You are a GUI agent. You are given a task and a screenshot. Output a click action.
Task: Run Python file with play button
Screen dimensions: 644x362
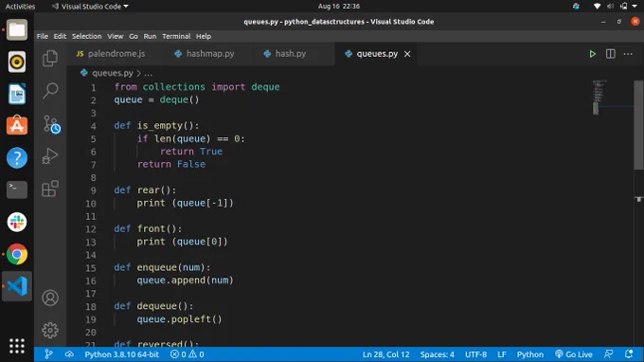click(x=592, y=54)
